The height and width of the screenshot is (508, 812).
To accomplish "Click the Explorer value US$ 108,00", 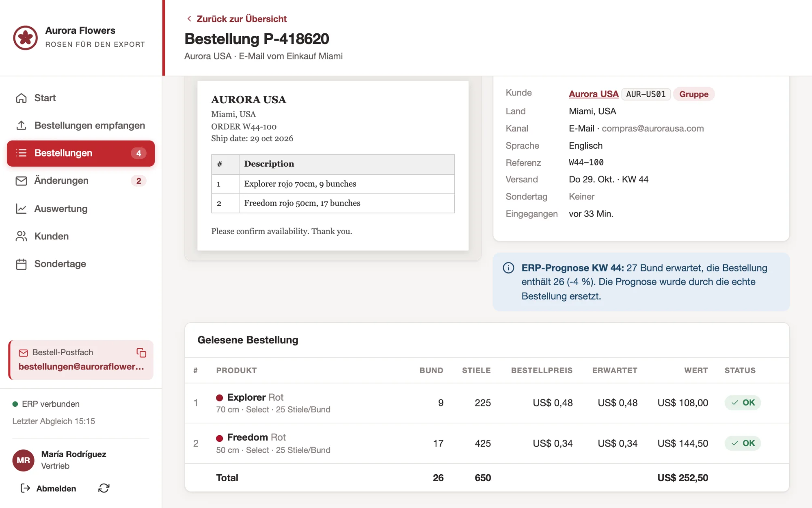I will tap(682, 403).
